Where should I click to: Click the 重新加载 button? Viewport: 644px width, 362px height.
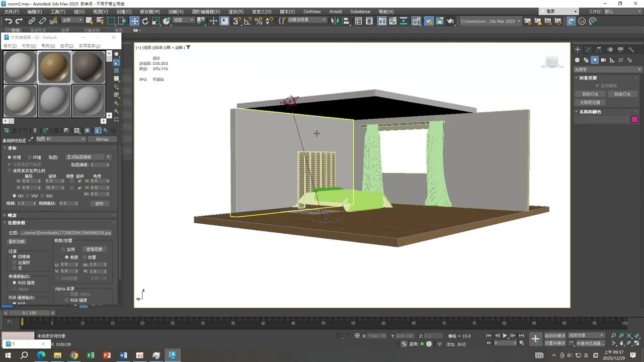pyautogui.click(x=17, y=241)
